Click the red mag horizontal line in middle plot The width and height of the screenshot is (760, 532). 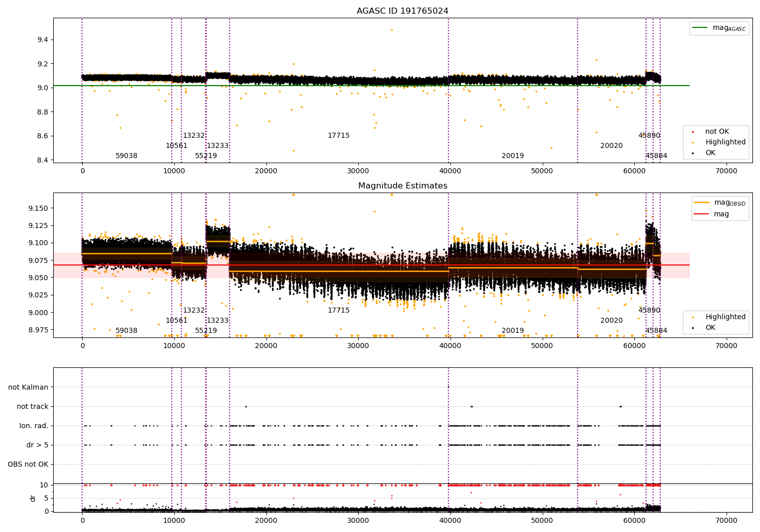tap(371, 265)
